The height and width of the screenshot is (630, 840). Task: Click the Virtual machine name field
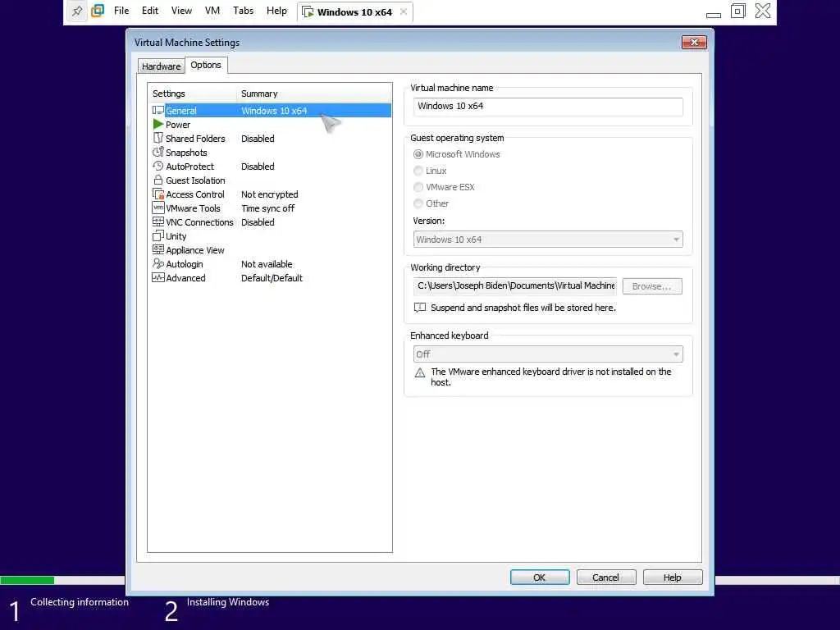(x=548, y=106)
